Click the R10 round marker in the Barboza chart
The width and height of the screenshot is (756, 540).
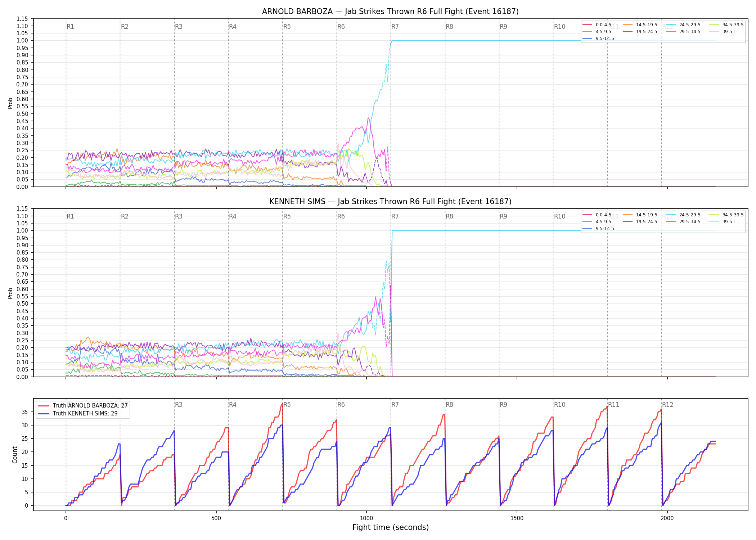[x=559, y=27]
